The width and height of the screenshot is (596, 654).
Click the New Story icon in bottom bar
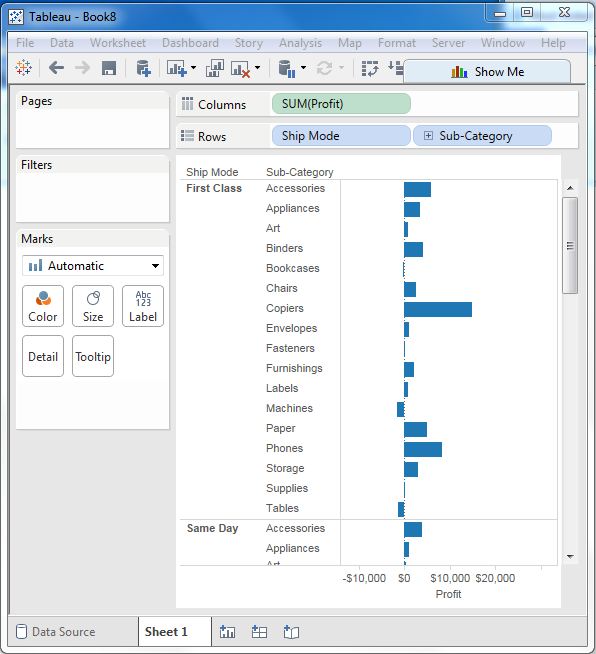(291, 632)
